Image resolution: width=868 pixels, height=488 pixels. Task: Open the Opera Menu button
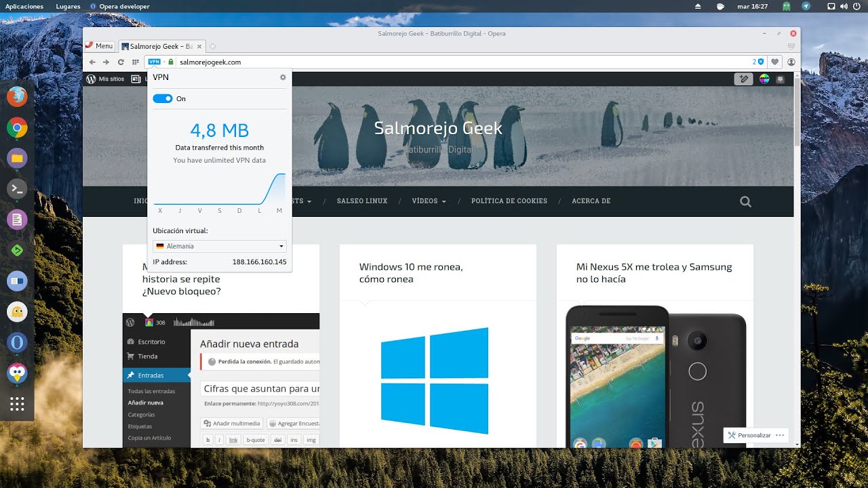tap(99, 46)
